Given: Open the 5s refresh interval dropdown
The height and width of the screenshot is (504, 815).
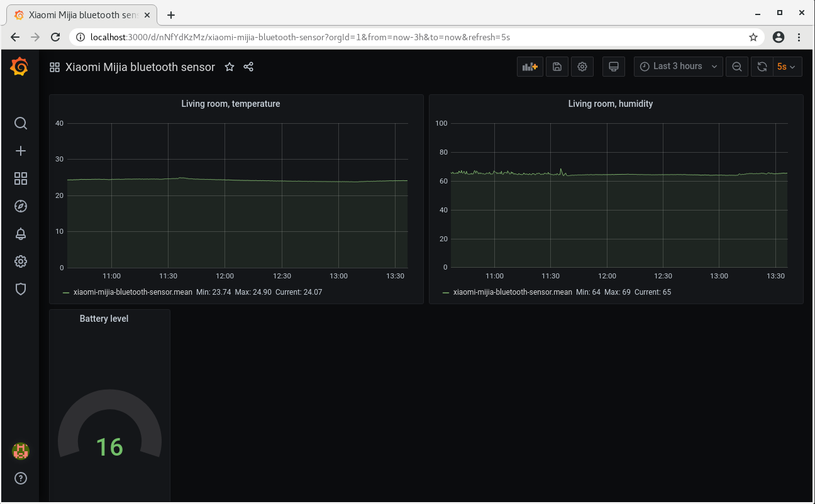Looking at the screenshot, I should pyautogui.click(x=787, y=67).
